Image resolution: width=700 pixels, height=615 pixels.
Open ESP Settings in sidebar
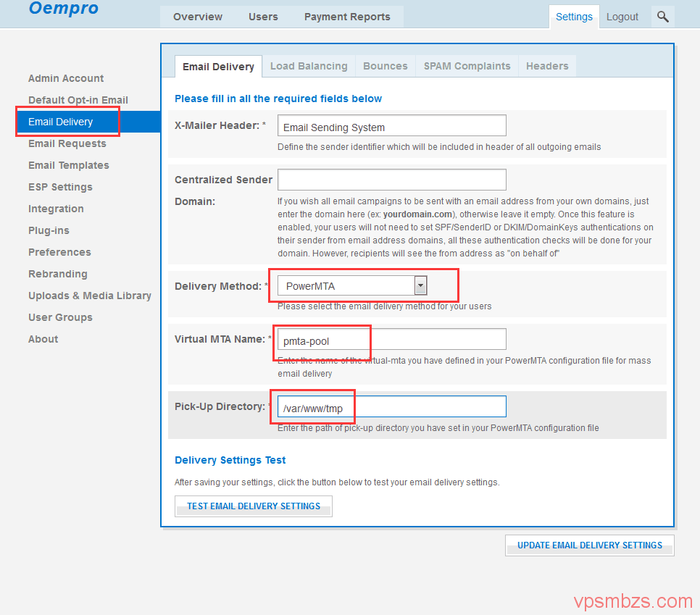click(60, 187)
